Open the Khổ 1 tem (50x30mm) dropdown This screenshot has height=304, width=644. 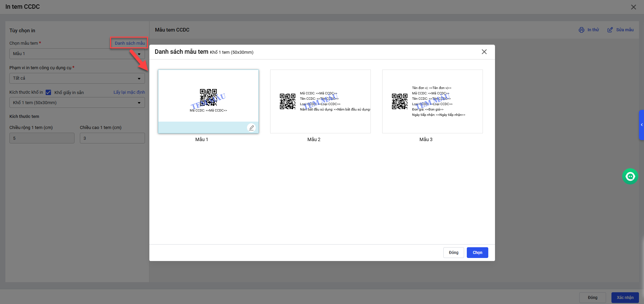[x=77, y=103]
